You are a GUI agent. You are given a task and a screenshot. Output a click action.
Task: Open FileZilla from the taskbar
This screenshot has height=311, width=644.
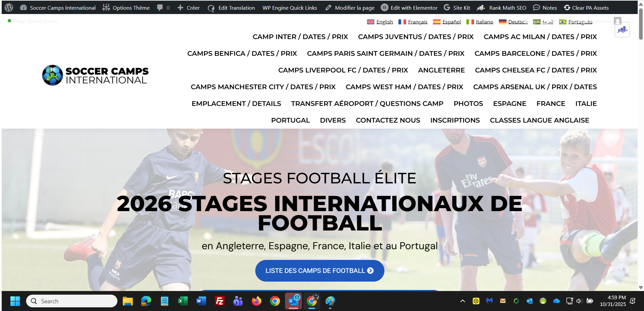pyautogui.click(x=219, y=301)
